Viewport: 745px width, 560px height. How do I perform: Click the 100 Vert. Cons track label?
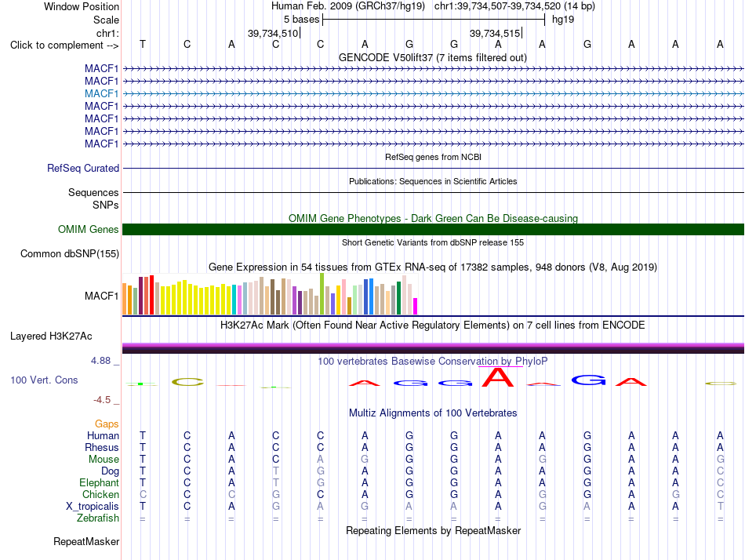44,380
